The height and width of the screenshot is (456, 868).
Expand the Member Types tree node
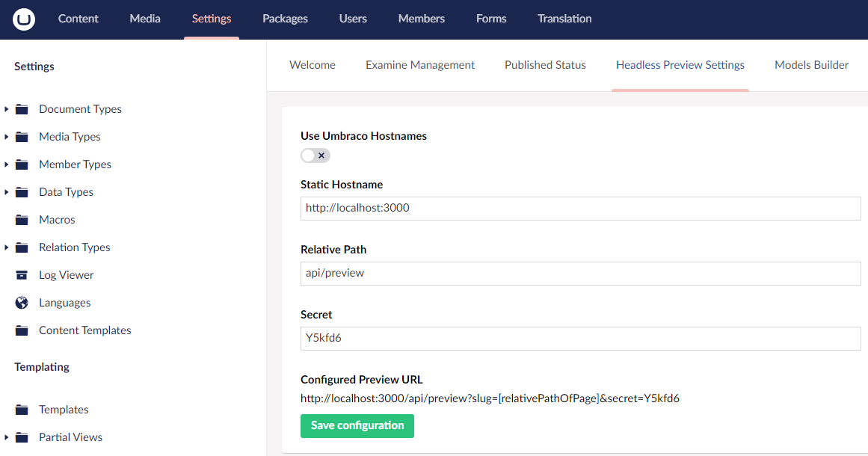[6, 164]
